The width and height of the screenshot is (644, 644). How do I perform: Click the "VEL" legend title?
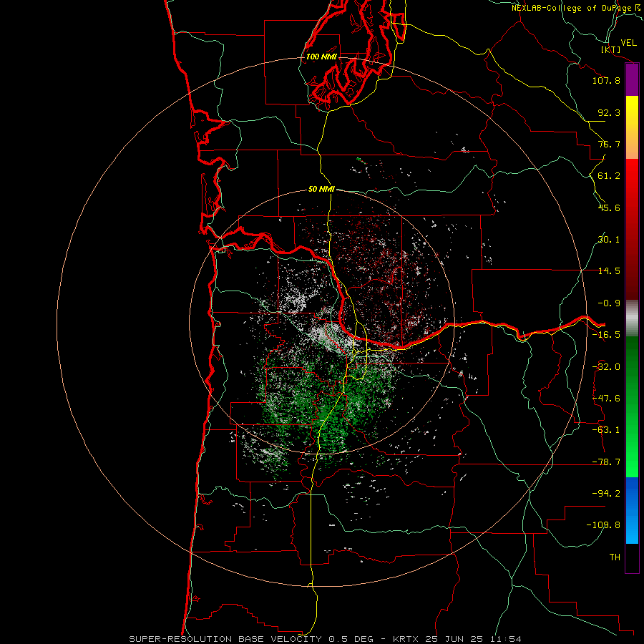629,43
